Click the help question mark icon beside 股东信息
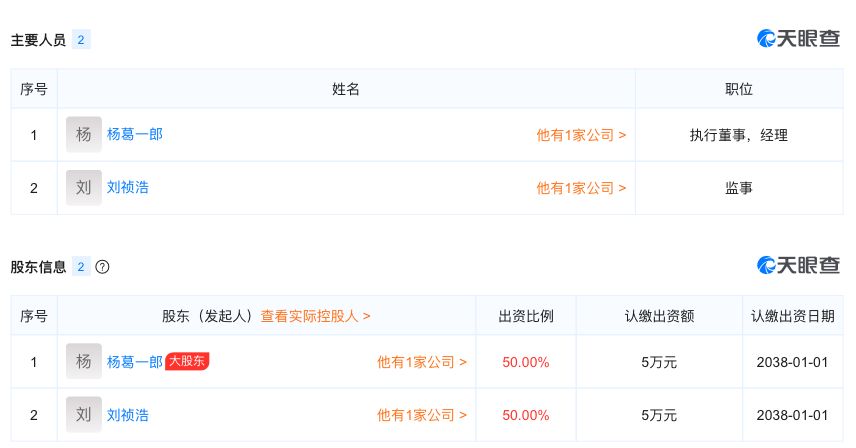This screenshot has width=856, height=448. click(x=102, y=267)
